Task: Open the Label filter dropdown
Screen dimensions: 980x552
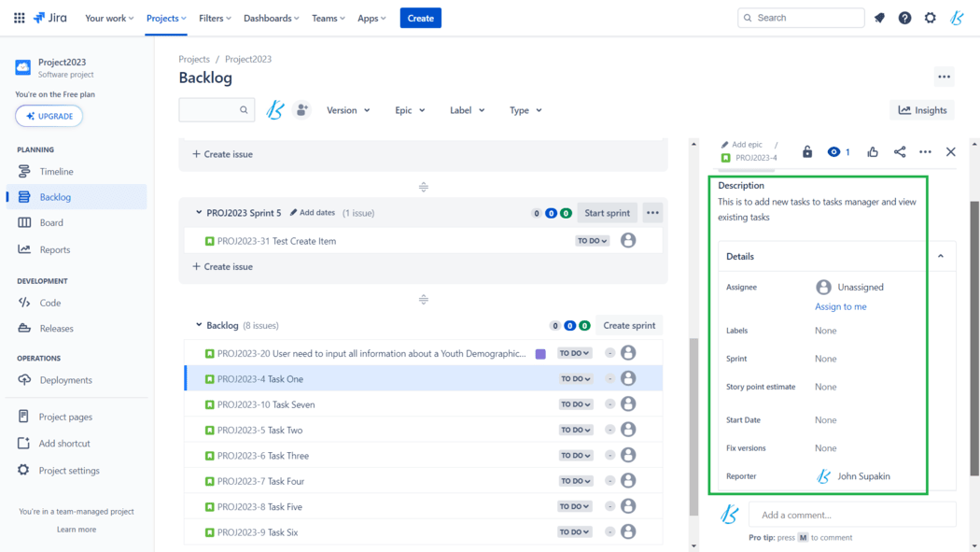Action: [x=467, y=110]
